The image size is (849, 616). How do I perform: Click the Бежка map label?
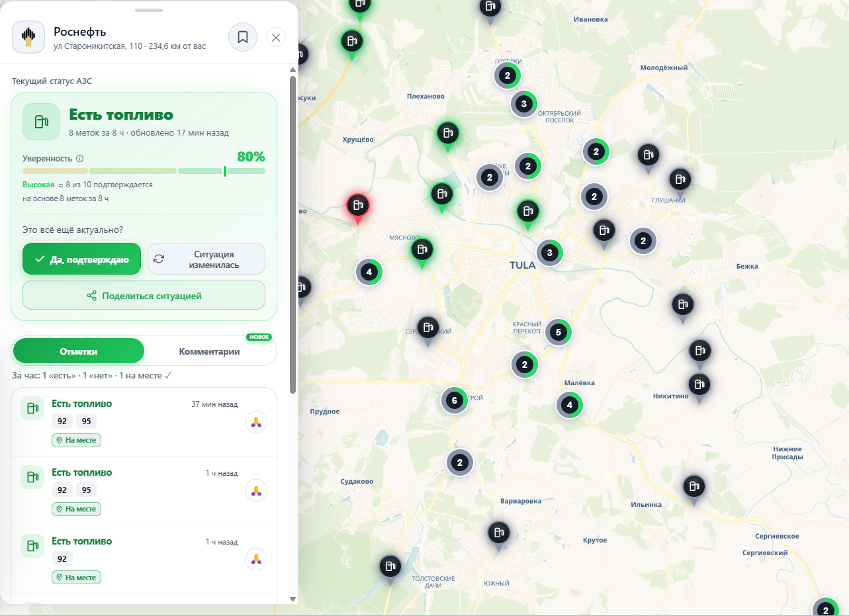[x=746, y=267]
